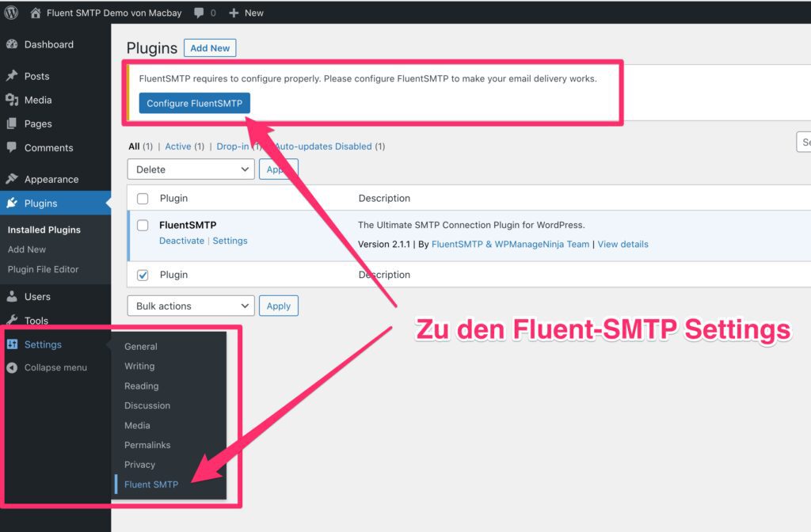
Task: Open the Delete bulk action dropdown
Action: (191, 169)
